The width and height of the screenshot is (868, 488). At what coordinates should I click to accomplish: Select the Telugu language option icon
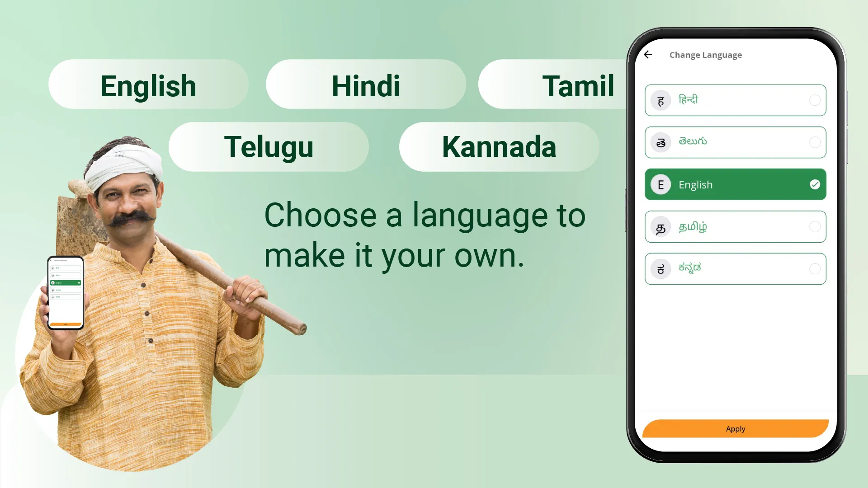[x=661, y=142]
